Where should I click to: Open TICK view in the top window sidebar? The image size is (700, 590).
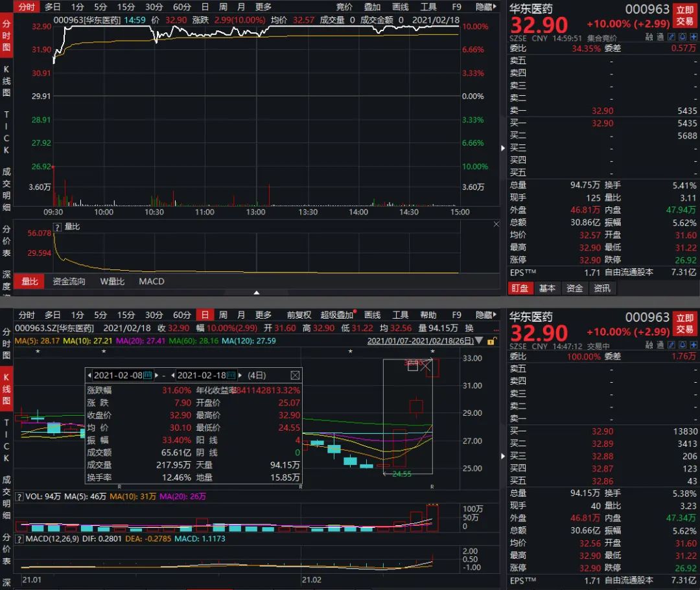click(6, 132)
